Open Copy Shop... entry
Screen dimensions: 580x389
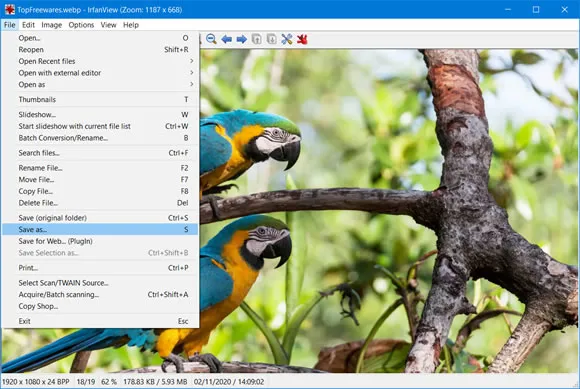click(x=100, y=306)
